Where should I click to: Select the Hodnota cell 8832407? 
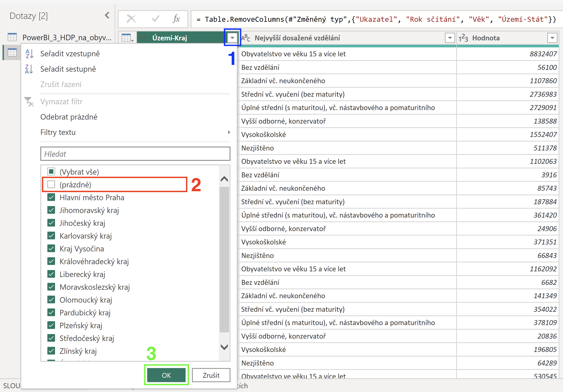[508, 54]
